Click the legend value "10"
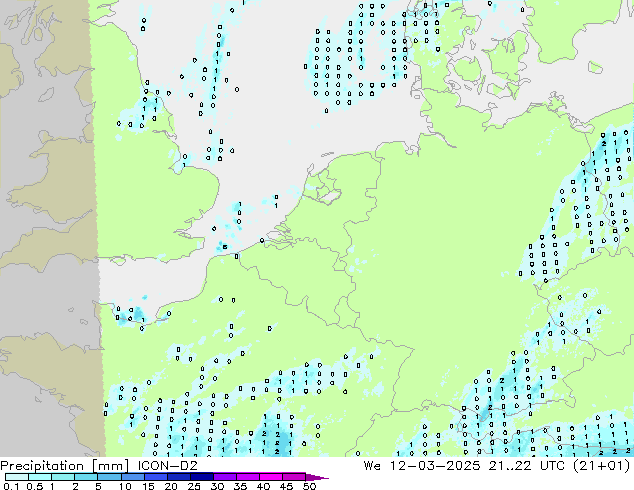The image size is (634, 490). pyautogui.click(x=125, y=486)
